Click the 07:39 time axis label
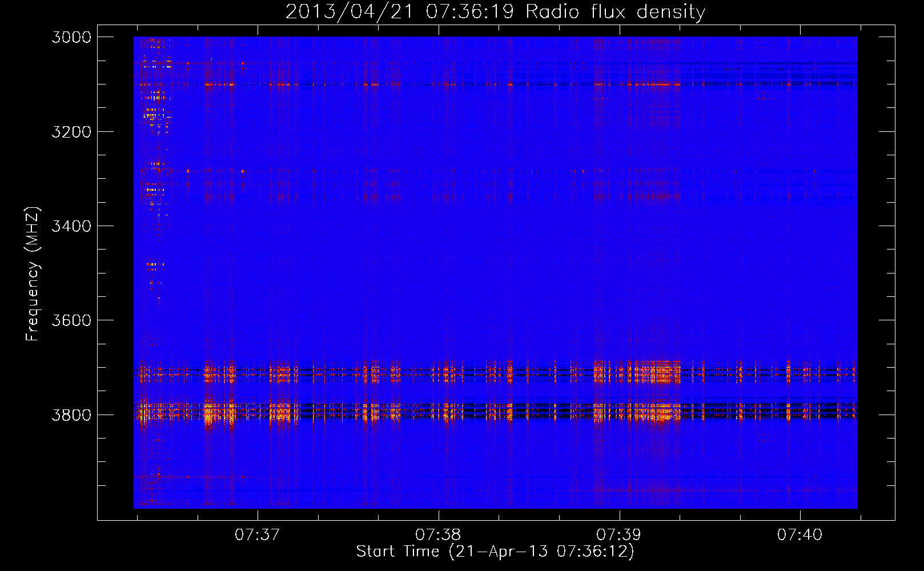This screenshot has height=571, width=924. (619, 534)
